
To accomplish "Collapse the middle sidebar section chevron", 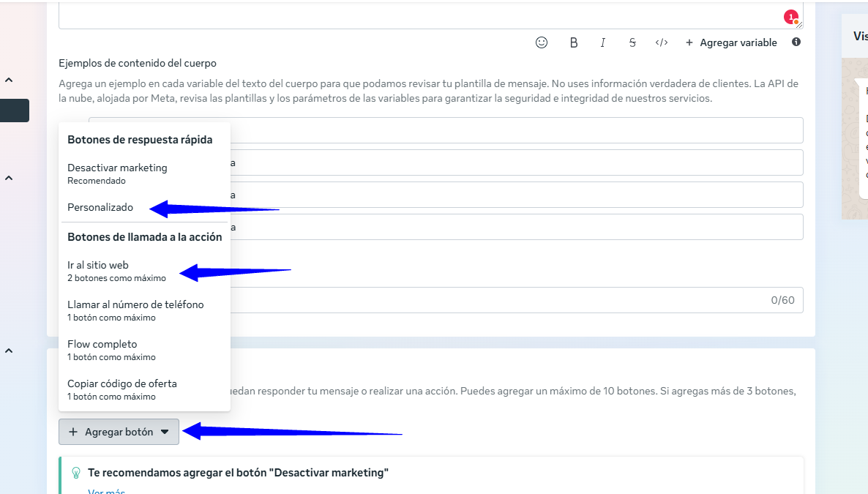I will coord(9,179).
